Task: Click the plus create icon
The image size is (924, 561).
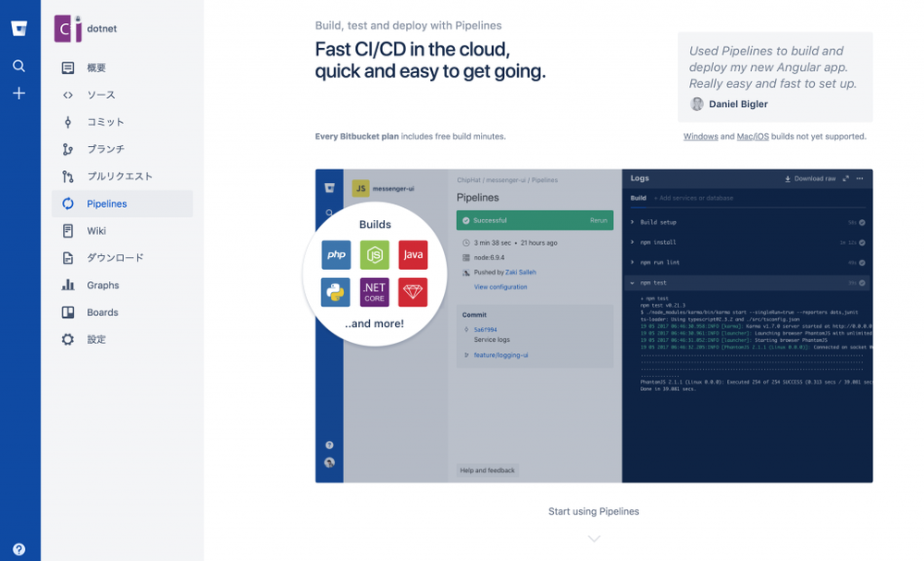Action: pyautogui.click(x=18, y=93)
